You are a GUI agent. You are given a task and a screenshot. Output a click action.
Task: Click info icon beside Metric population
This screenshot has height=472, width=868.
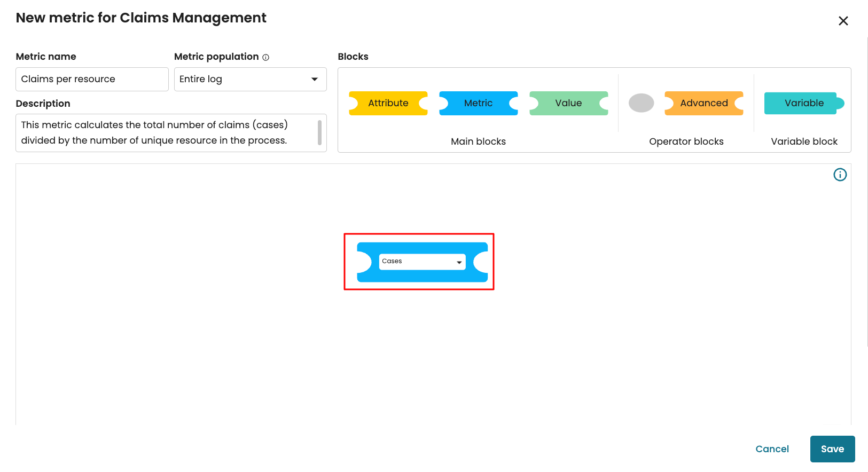[265, 58]
